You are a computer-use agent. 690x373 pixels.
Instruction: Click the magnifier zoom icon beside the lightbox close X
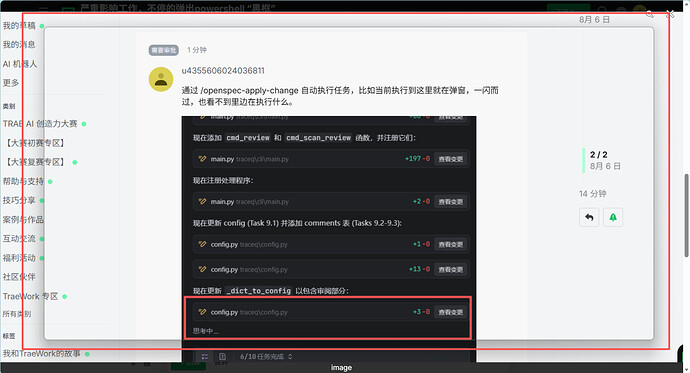(x=650, y=14)
